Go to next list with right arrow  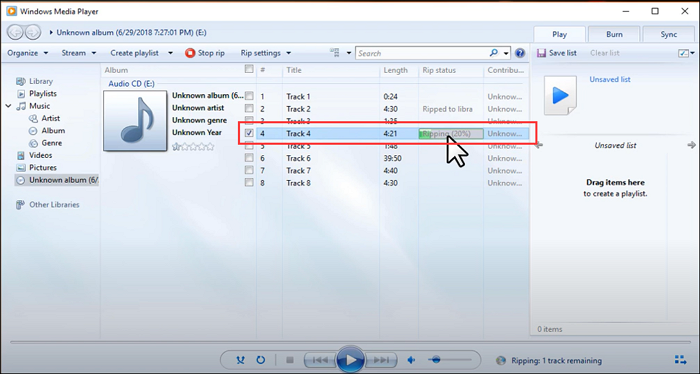point(692,145)
